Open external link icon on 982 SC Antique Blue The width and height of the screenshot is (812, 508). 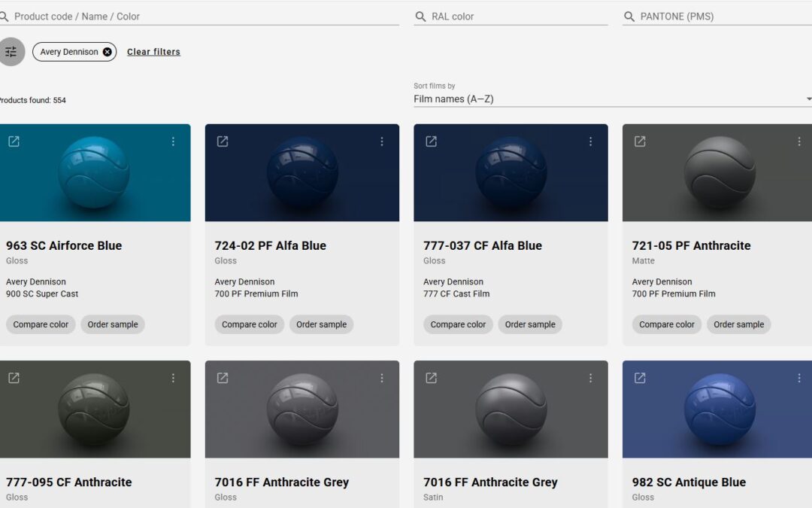pos(640,378)
